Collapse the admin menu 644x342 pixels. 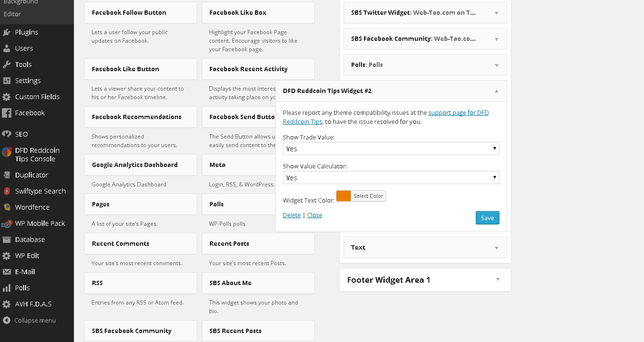pyautogui.click(x=29, y=320)
